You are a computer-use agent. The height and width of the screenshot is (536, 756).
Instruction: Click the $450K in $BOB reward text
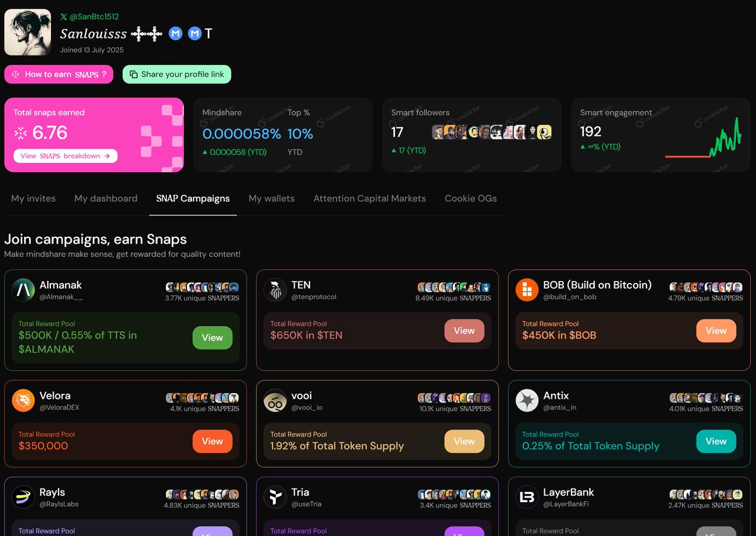click(559, 335)
